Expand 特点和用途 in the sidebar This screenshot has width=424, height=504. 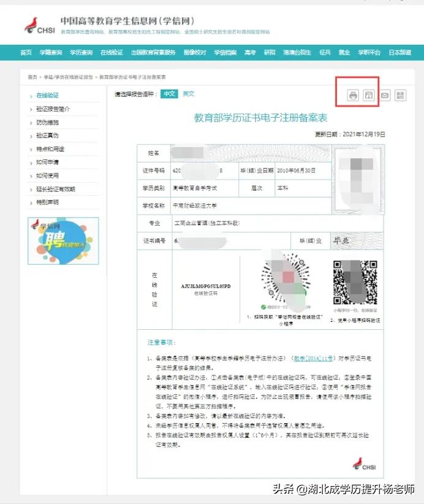[50, 149]
